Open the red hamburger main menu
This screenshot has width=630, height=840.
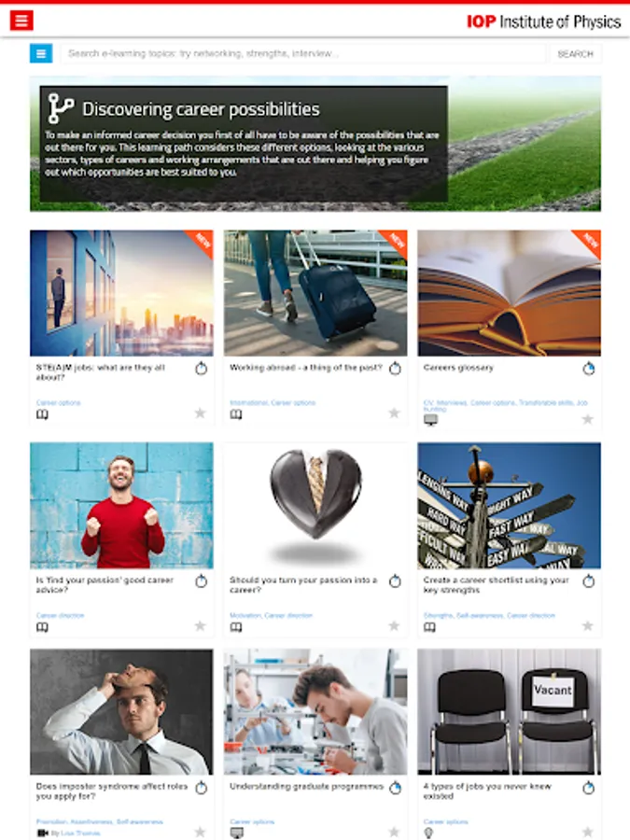point(21,21)
